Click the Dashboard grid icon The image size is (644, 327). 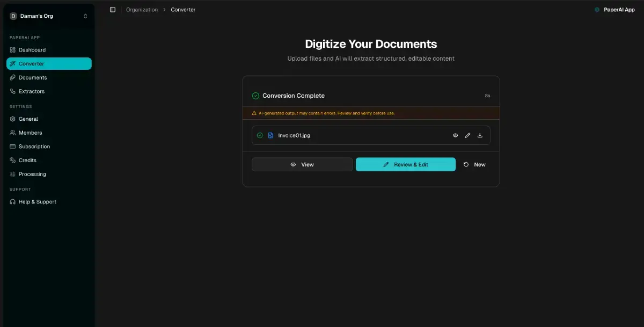(x=13, y=50)
